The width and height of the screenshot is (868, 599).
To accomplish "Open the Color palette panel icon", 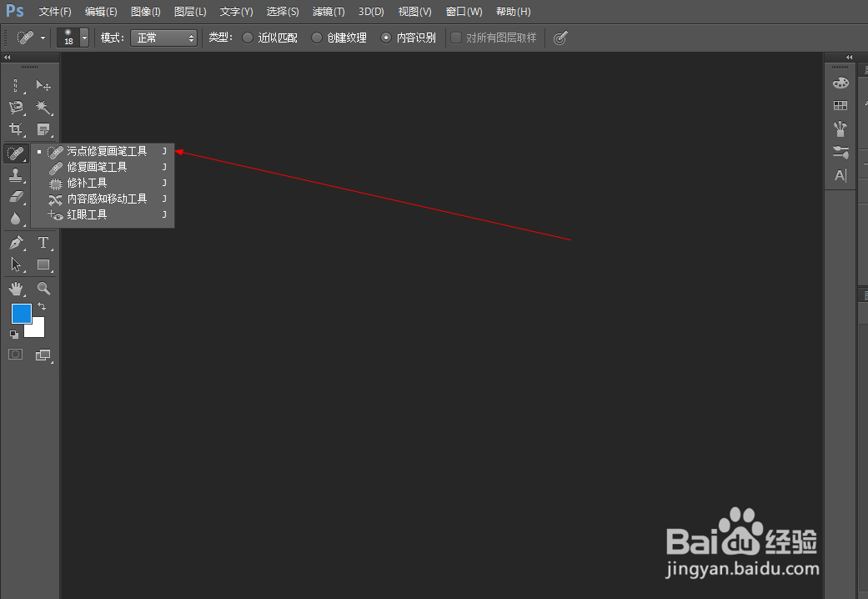I will point(840,83).
